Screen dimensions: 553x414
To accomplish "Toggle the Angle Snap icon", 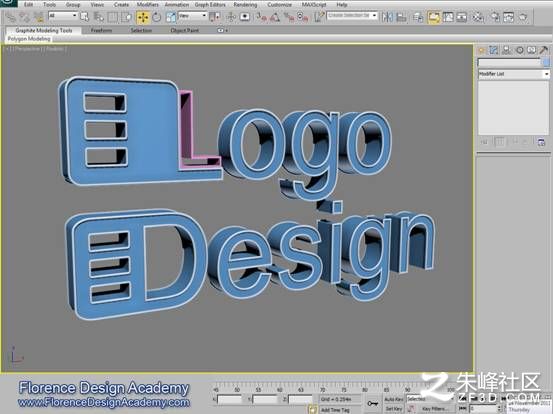I will 275,17.
